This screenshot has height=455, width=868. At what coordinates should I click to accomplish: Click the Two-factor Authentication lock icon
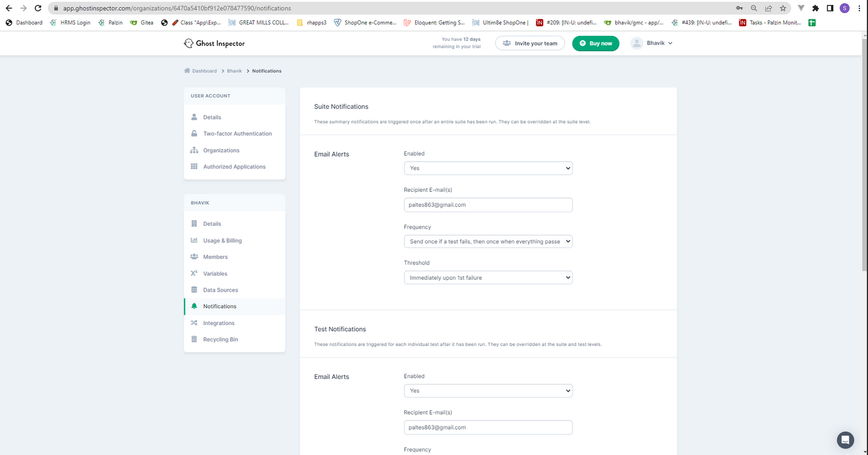pos(194,133)
